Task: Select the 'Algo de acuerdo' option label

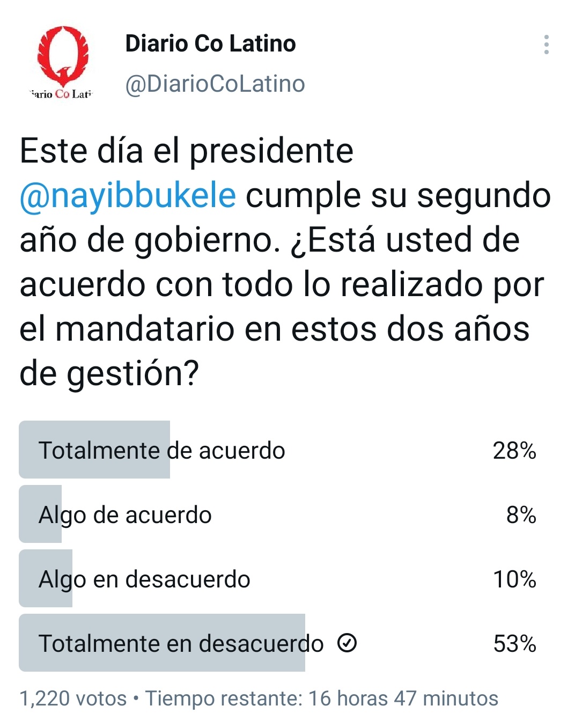Action: 125,515
